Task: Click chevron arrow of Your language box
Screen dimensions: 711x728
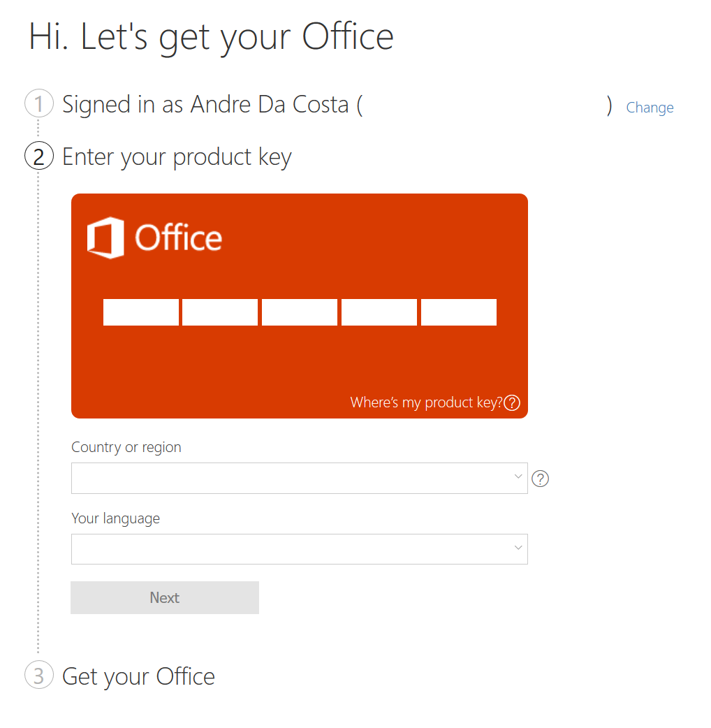Action: click(x=518, y=548)
